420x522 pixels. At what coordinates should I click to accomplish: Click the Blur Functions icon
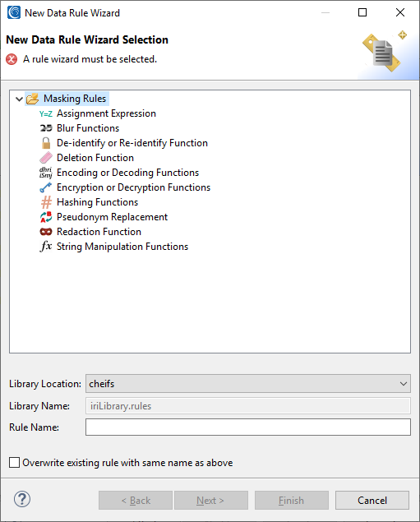46,128
